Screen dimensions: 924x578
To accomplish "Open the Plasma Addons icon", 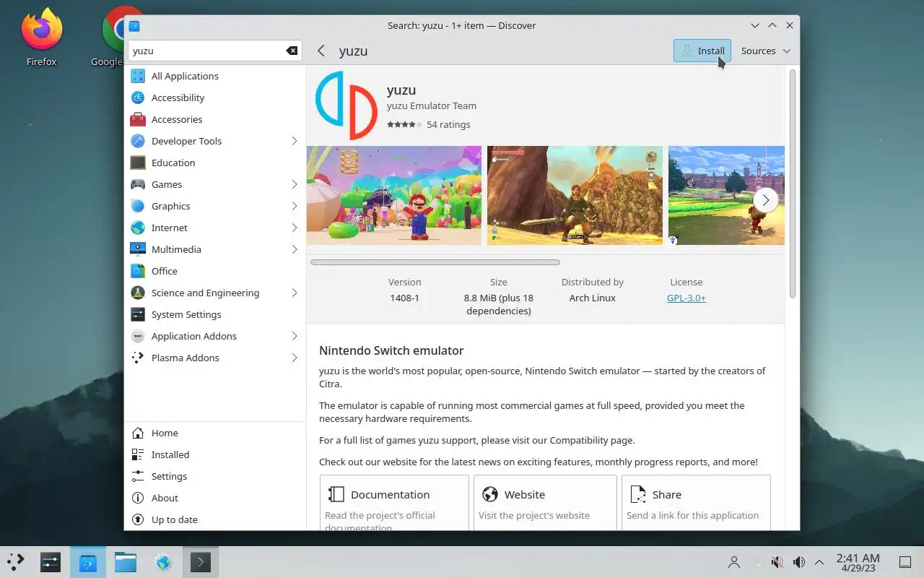I will [x=138, y=358].
